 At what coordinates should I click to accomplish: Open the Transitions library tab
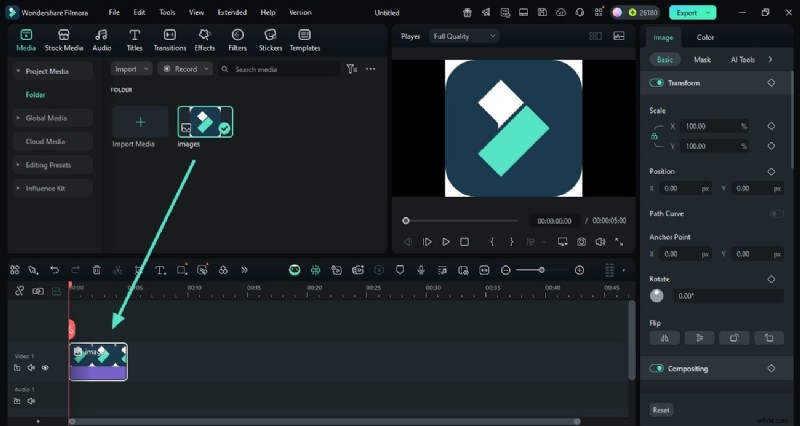[x=169, y=40]
